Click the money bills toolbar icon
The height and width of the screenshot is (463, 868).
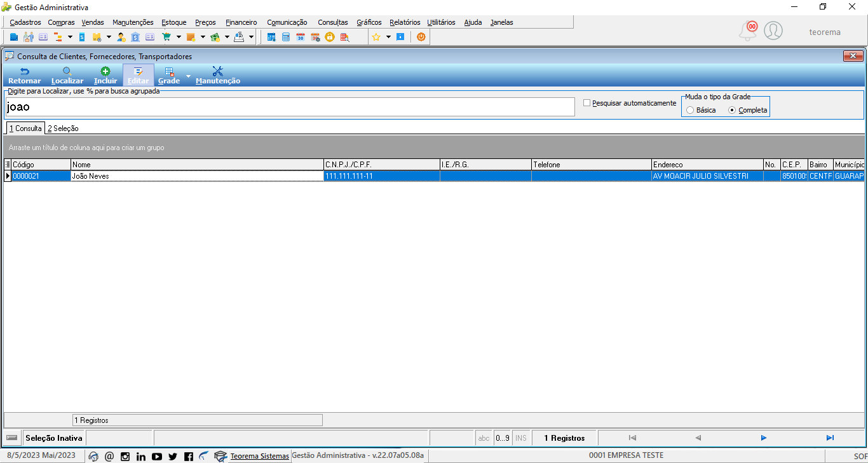pyautogui.click(x=215, y=37)
